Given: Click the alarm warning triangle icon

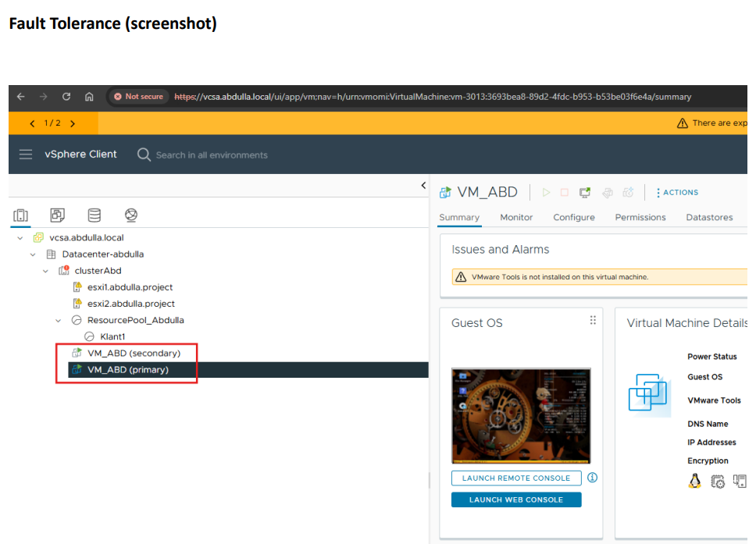Looking at the screenshot, I should (x=461, y=277).
